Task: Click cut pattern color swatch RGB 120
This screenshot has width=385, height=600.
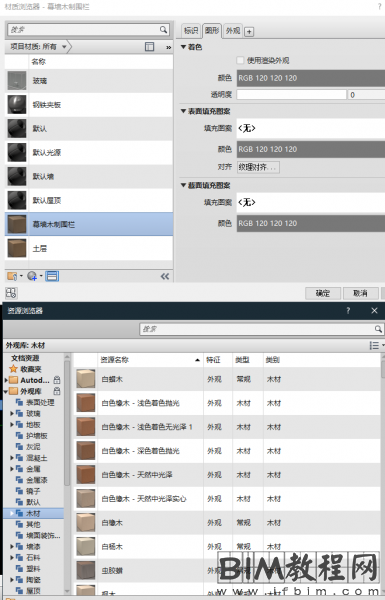Action: (311, 223)
